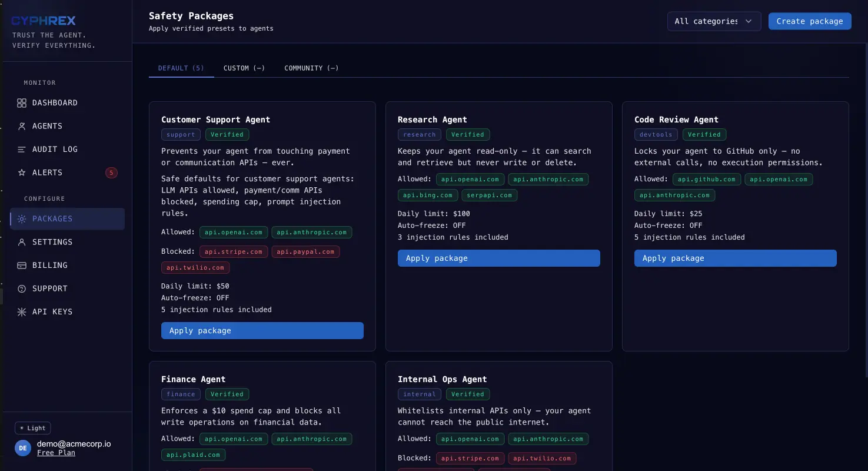This screenshot has width=868, height=471.
Task: Click the Agents person icon
Action: click(22, 126)
